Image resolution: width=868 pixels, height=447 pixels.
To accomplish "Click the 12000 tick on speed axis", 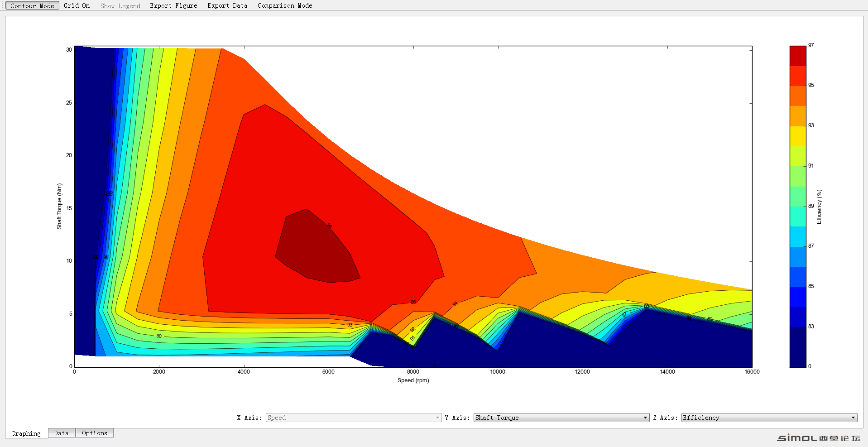I will point(582,372).
